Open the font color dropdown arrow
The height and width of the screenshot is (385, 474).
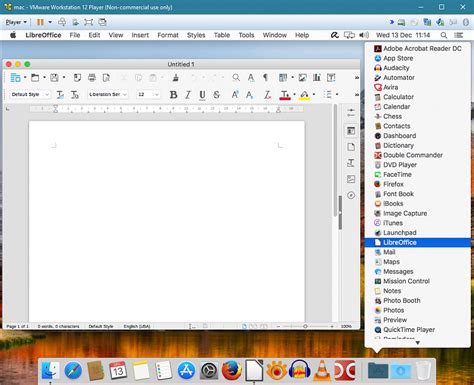coord(294,95)
